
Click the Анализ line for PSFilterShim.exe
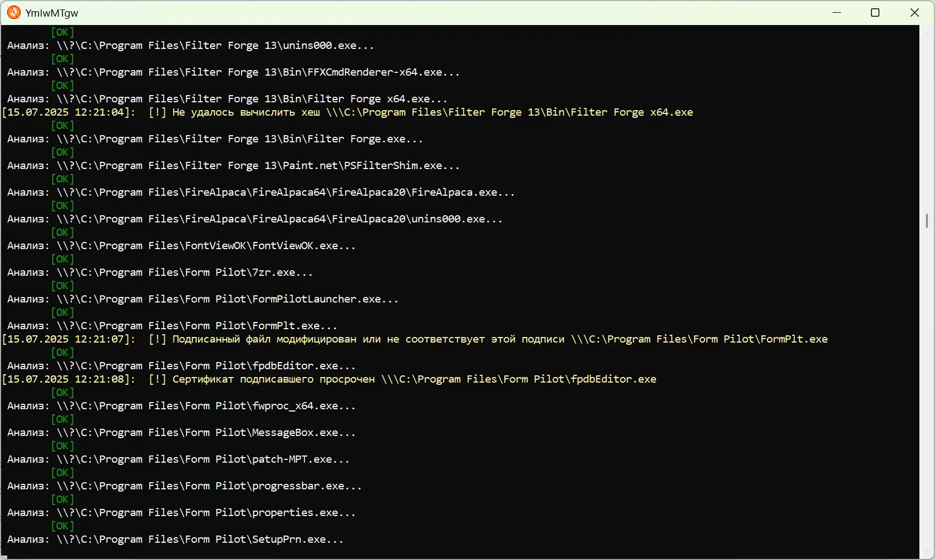click(233, 166)
